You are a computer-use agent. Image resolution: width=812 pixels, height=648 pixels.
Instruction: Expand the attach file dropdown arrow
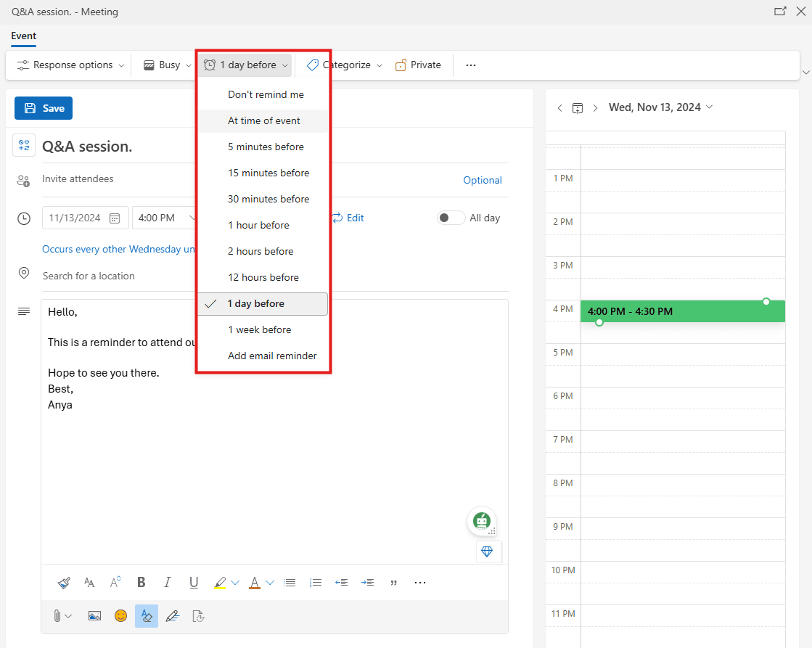pos(67,615)
